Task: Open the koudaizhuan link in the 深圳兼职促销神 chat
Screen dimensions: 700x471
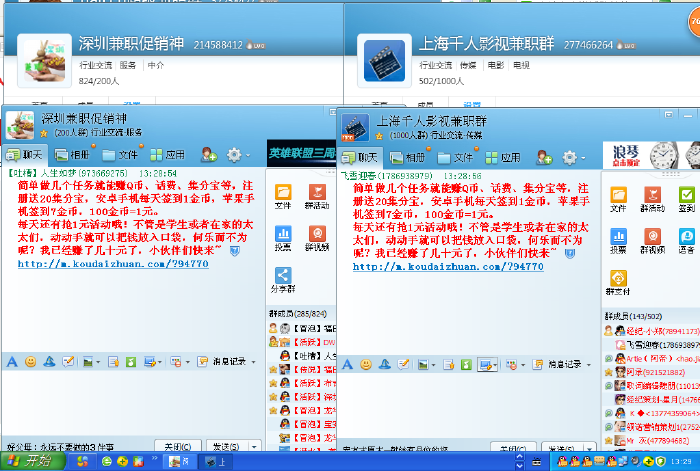Action: (113, 264)
